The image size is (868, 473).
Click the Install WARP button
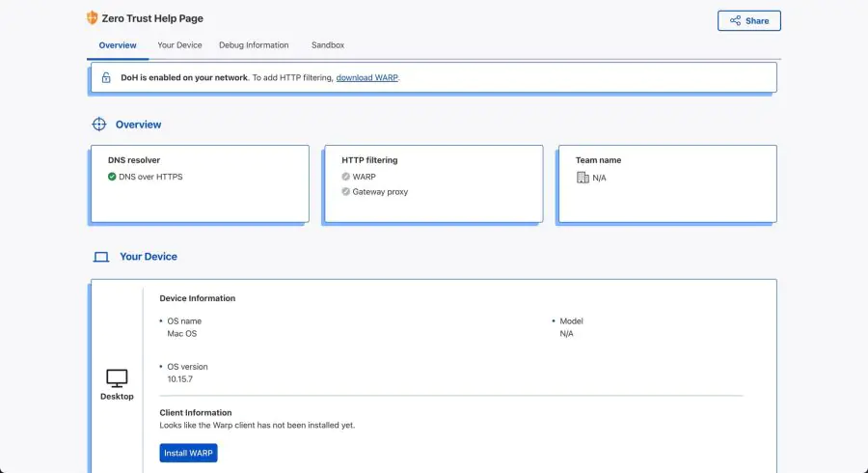point(188,453)
